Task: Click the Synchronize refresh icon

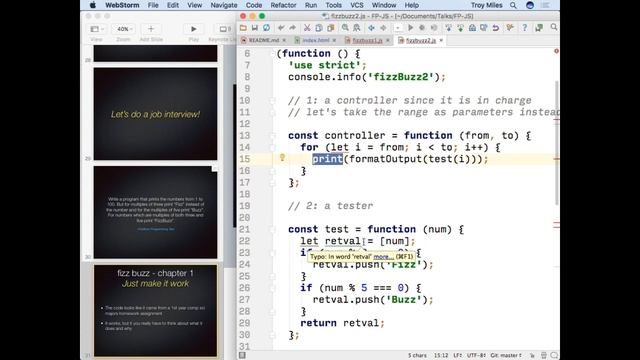Action: coord(267,28)
